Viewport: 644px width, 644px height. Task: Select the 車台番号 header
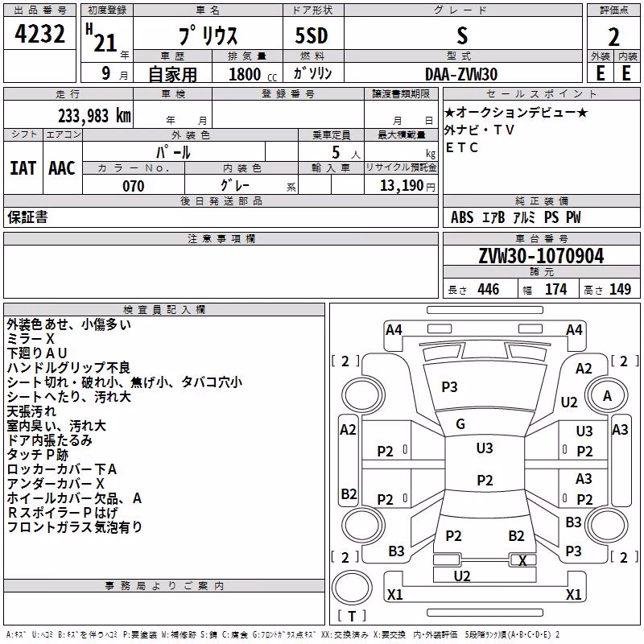point(541,238)
